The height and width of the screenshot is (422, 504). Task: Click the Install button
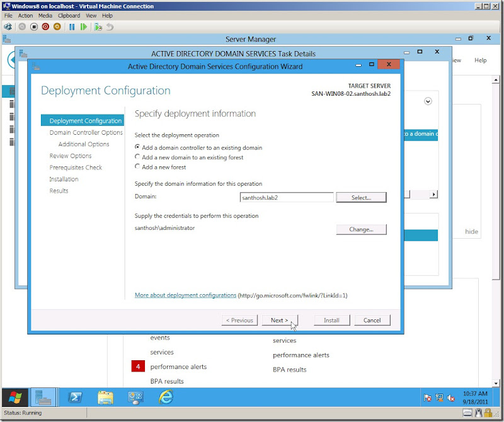click(x=332, y=320)
